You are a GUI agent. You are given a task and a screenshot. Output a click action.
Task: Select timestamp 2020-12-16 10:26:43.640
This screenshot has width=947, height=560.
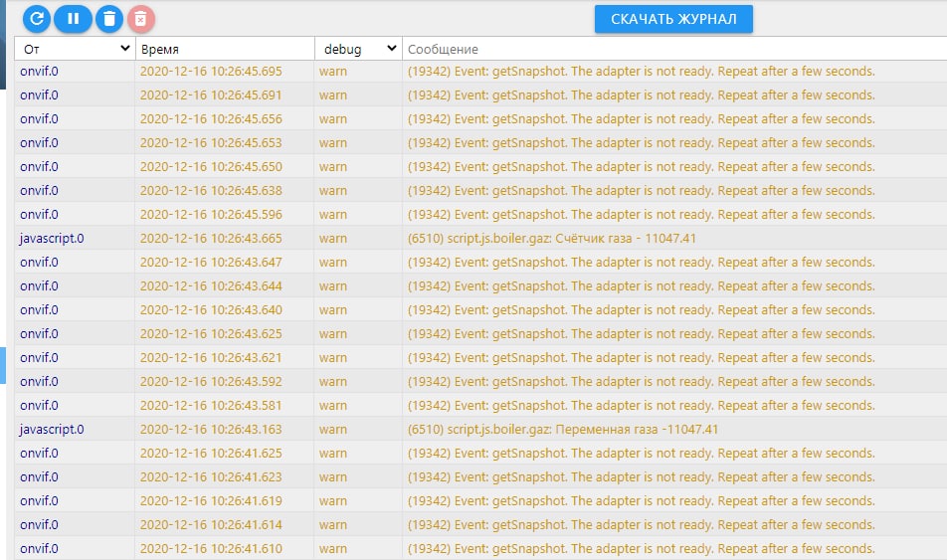tap(211, 310)
